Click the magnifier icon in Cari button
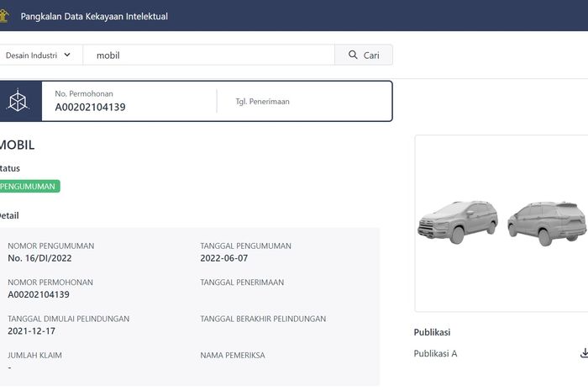 (x=353, y=55)
